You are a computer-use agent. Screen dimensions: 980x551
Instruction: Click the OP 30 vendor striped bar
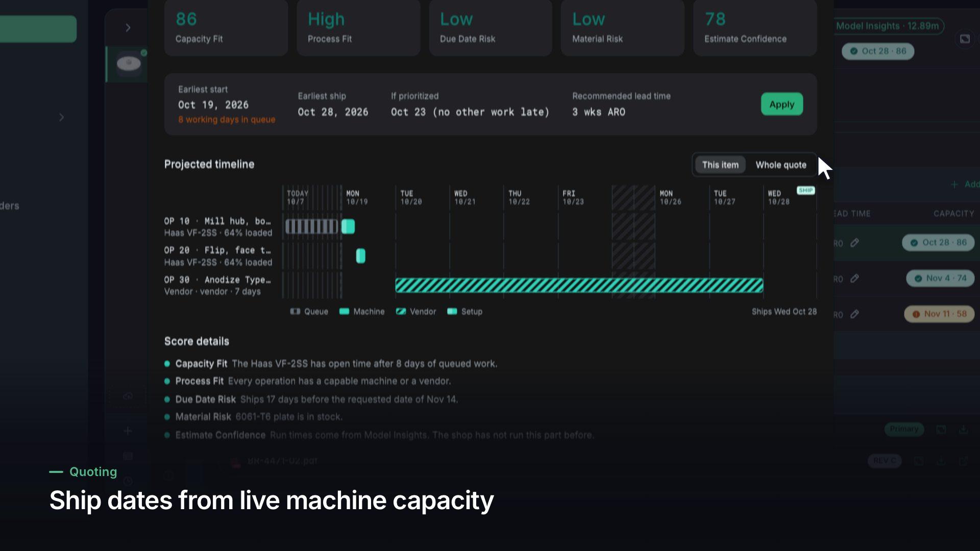click(x=579, y=285)
